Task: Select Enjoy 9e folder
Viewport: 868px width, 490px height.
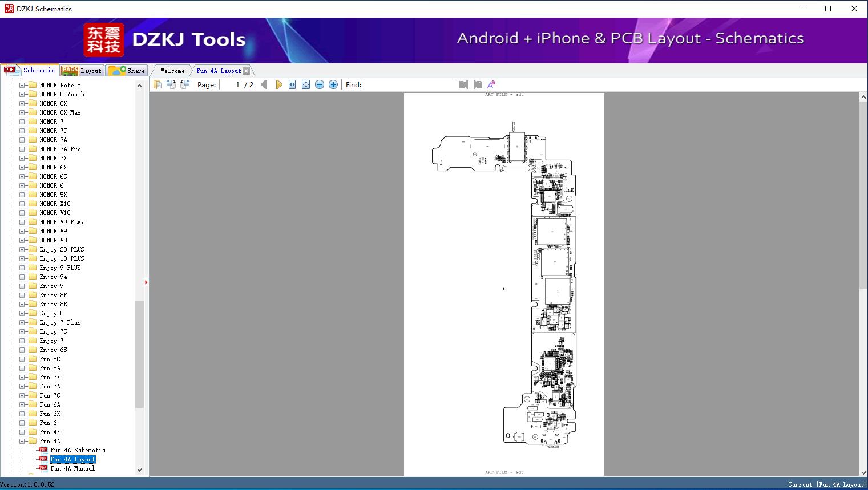Action: tap(53, 277)
